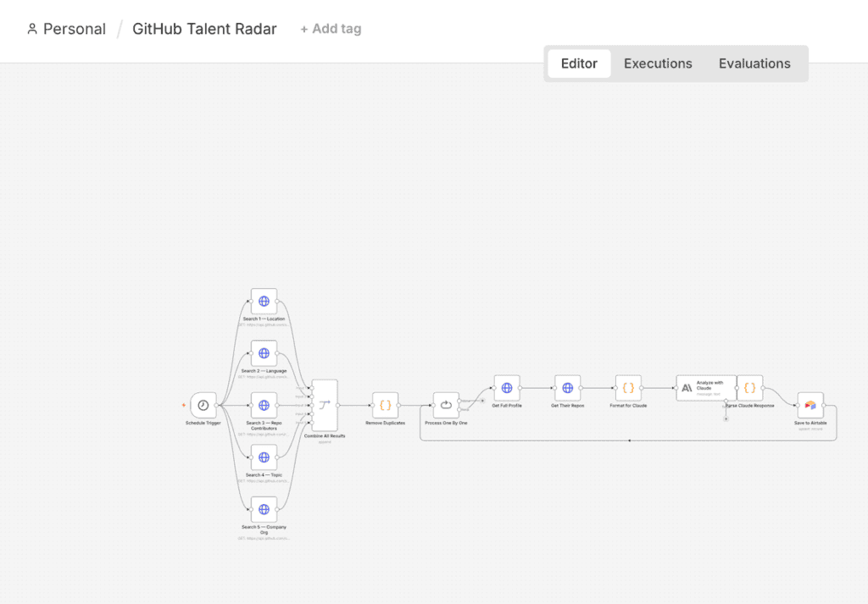Viewport: 868px width, 604px height.
Task: Click the 'Combine All Results' label
Action: 325,436
